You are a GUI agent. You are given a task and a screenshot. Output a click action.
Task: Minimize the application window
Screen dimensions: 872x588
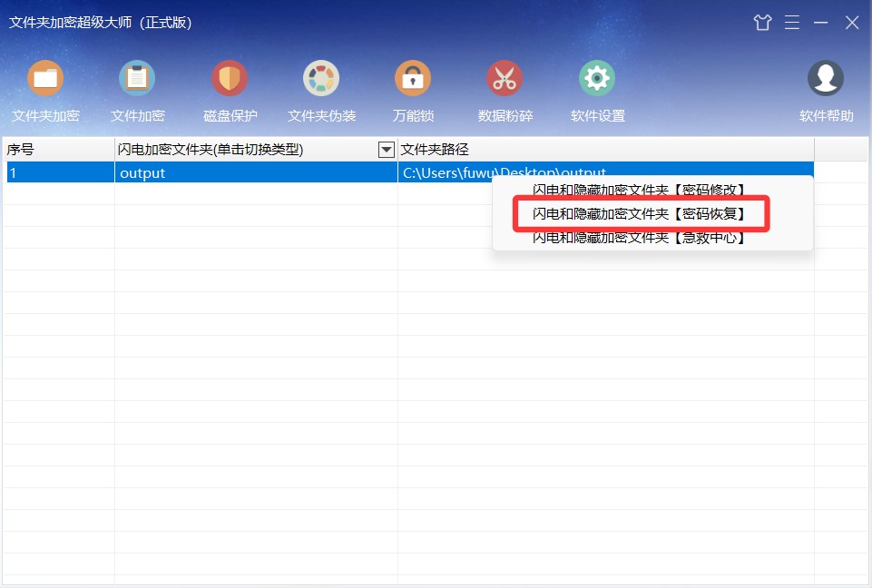(821, 23)
